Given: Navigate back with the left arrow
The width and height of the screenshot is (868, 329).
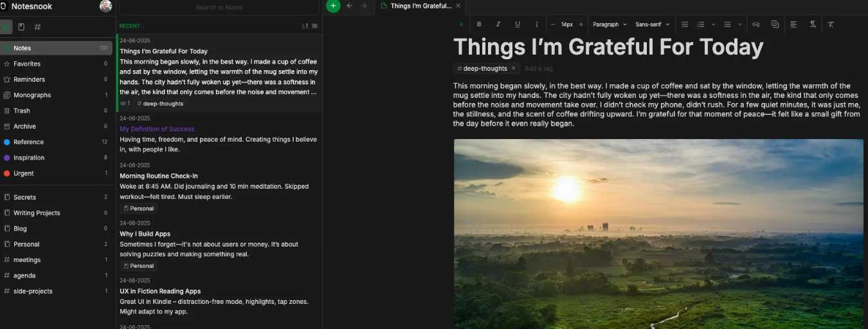Looking at the screenshot, I should click(350, 6).
